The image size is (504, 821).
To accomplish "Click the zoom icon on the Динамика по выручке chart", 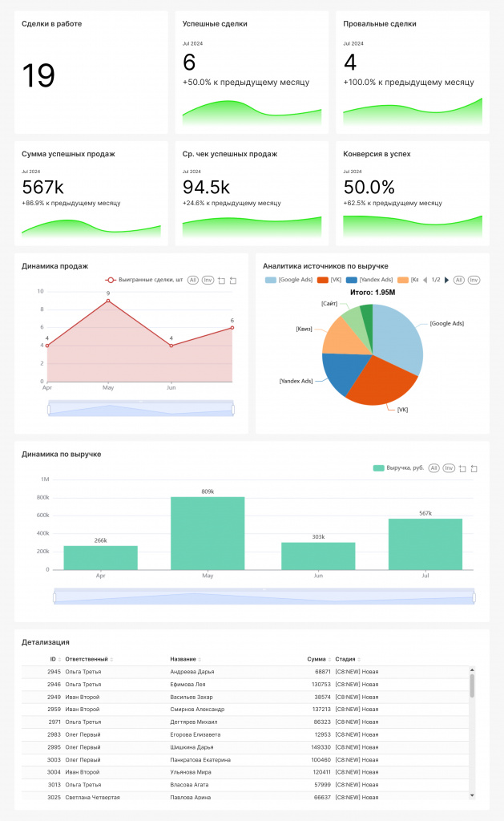I will [x=462, y=468].
